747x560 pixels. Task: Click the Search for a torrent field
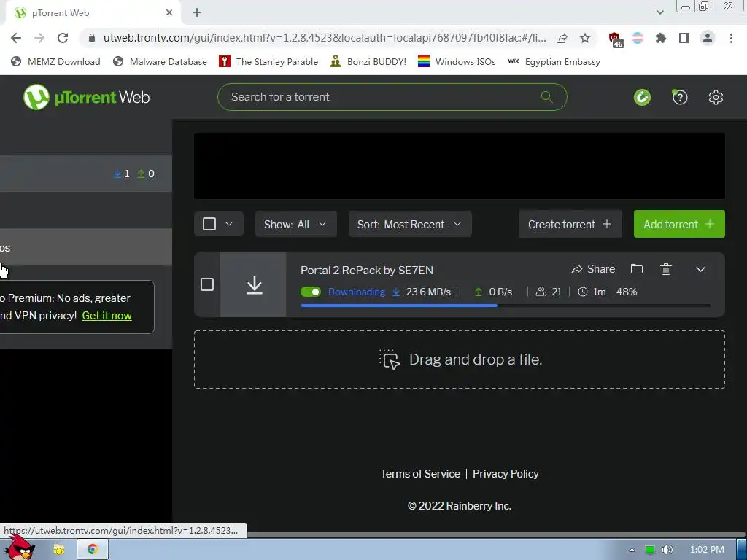pos(392,97)
